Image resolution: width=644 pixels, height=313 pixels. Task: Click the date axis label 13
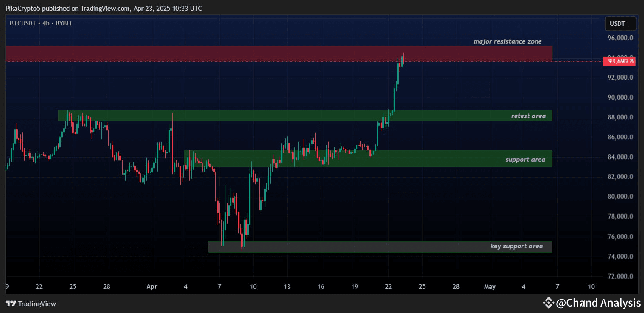(x=287, y=287)
